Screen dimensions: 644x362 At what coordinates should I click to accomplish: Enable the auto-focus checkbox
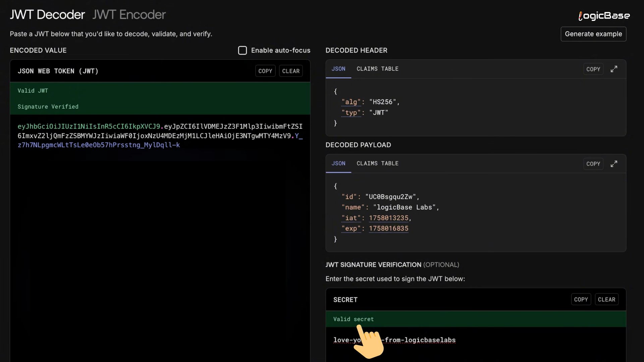tap(242, 50)
